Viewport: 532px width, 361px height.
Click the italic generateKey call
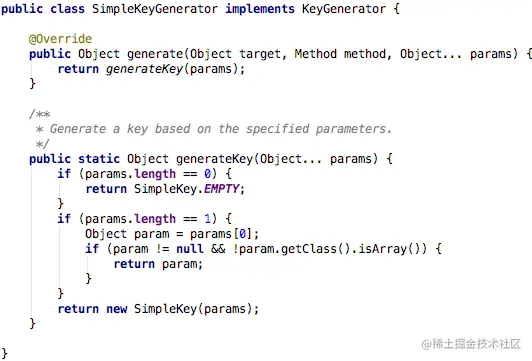(x=145, y=69)
